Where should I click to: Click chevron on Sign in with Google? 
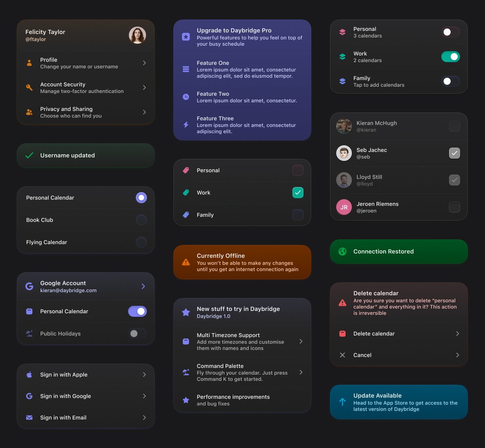(144, 396)
